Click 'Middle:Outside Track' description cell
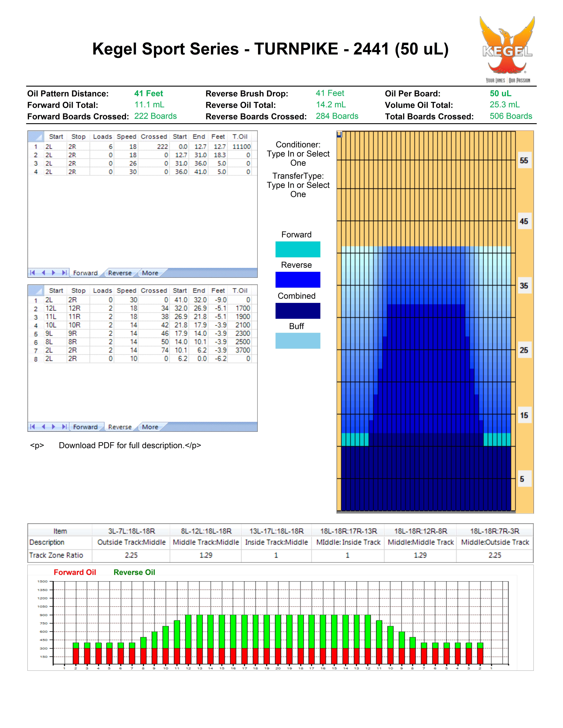 [495, 542]
